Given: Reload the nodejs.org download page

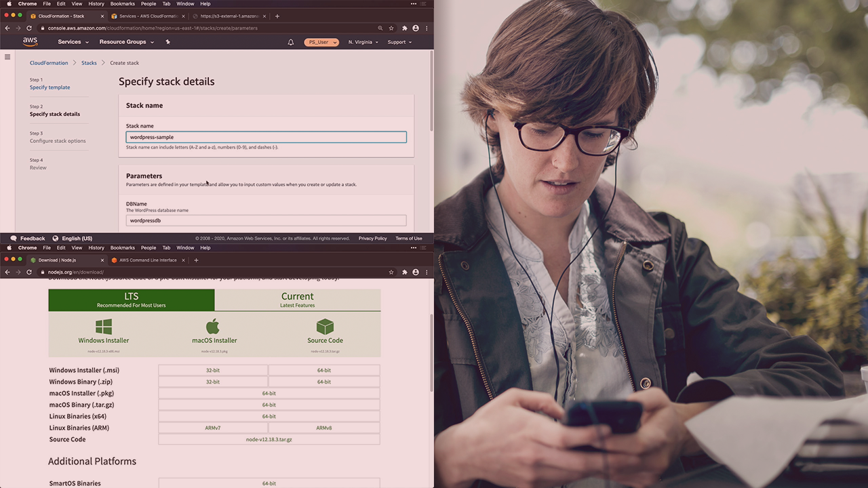Looking at the screenshot, I should point(29,272).
